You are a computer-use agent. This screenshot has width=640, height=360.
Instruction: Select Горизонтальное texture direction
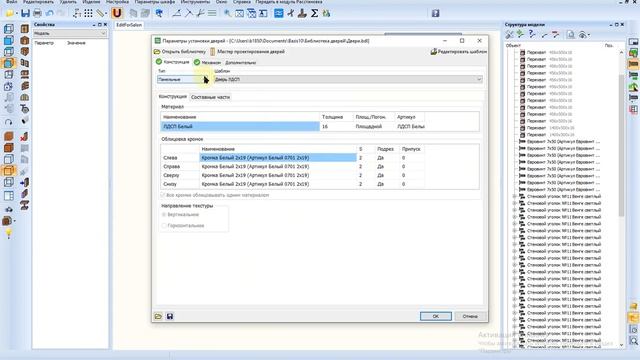click(164, 225)
